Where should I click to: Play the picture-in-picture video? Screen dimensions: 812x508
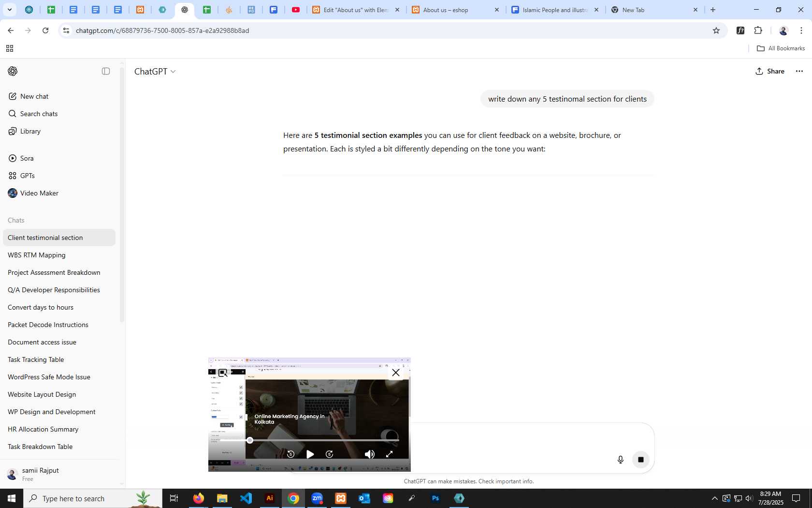tap(310, 454)
